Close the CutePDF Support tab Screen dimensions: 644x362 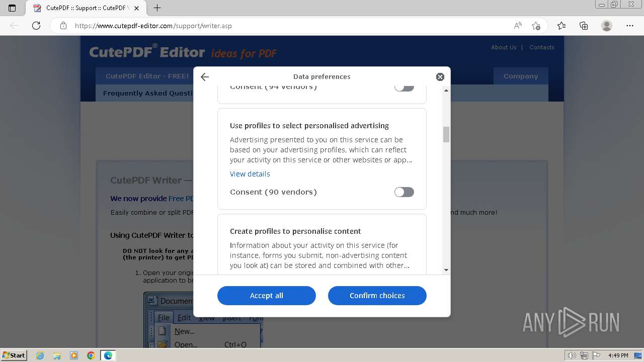point(136,8)
